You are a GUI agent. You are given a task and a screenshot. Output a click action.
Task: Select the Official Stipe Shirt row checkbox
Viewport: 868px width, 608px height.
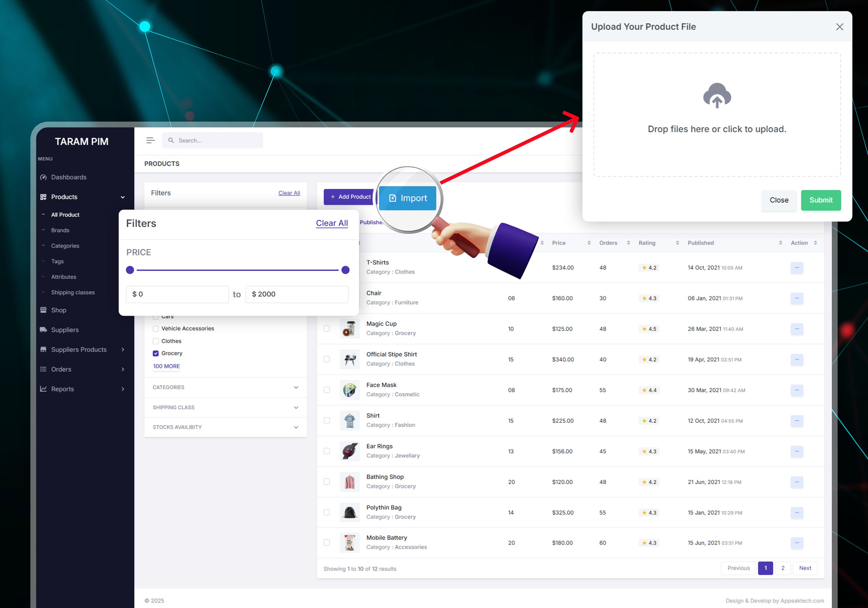pos(327,359)
